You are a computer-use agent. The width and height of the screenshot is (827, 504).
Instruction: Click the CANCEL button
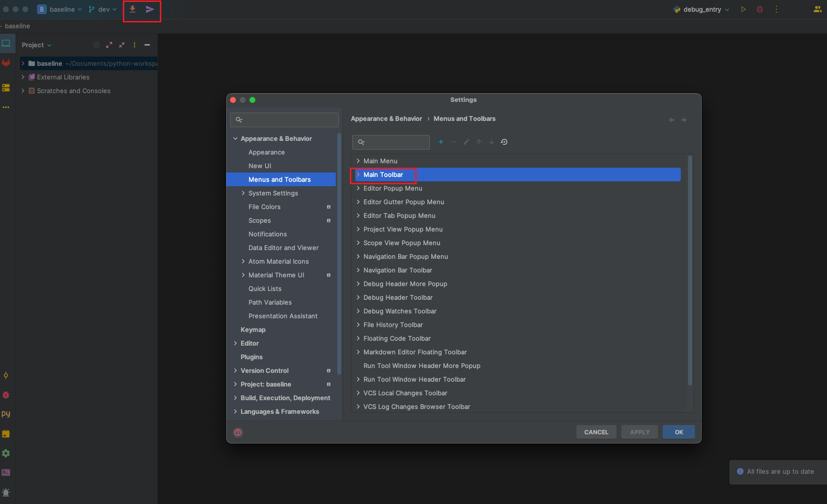(596, 432)
